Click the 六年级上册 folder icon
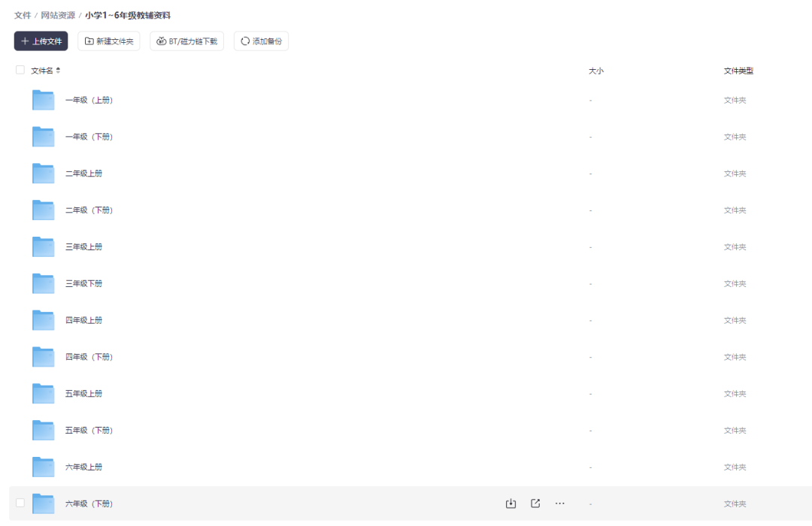Screen dimensions: 812x526 [44, 467]
